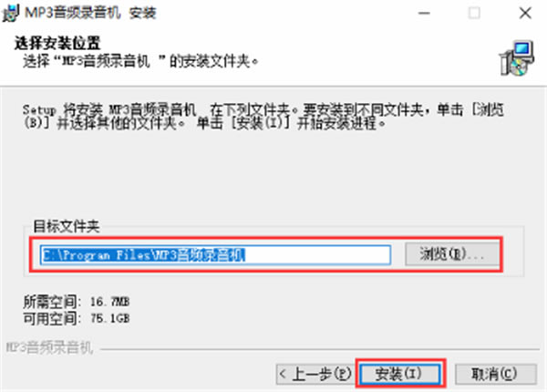This screenshot has width=547, height=392.
Task: Click the 取消(C) cancel button
Action: point(495,374)
